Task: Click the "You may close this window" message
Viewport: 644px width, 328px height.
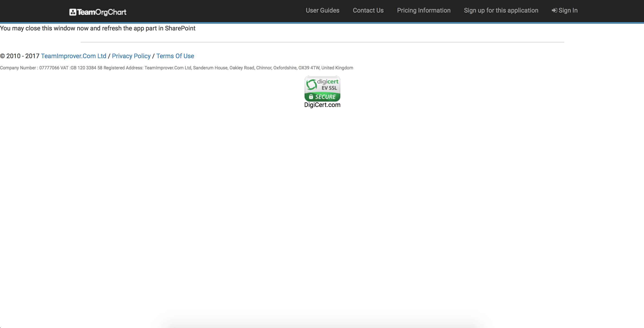Action: point(97,28)
